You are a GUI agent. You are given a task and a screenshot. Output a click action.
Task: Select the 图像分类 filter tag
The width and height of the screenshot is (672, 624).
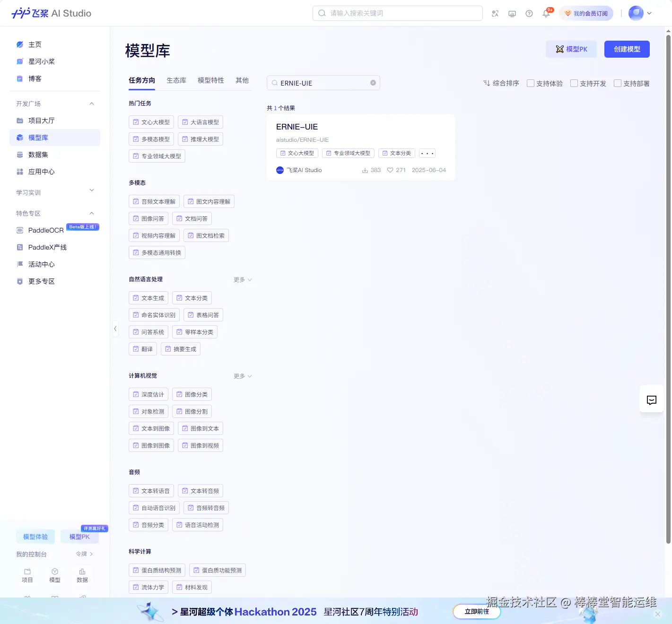coord(192,394)
